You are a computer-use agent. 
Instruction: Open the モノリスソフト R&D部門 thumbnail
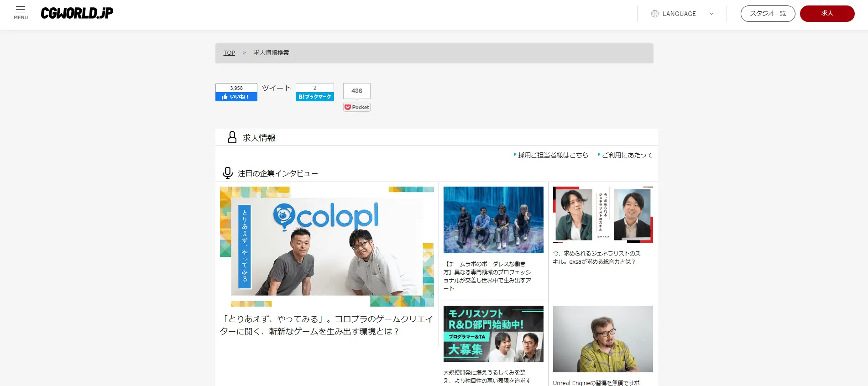pos(493,334)
